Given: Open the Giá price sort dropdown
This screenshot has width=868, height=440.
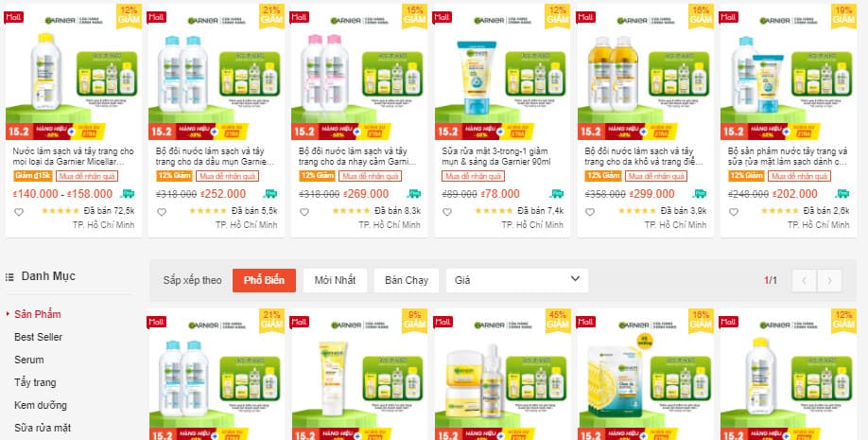Looking at the screenshot, I should tap(517, 280).
